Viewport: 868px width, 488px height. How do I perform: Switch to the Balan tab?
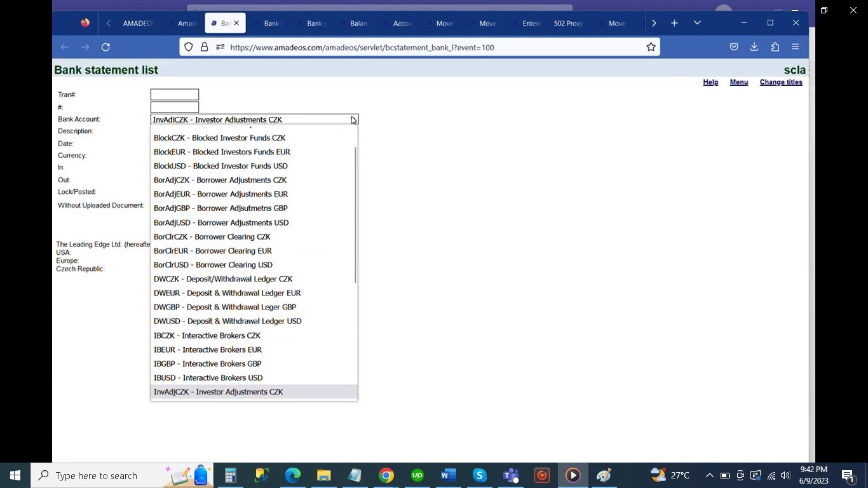click(x=359, y=24)
